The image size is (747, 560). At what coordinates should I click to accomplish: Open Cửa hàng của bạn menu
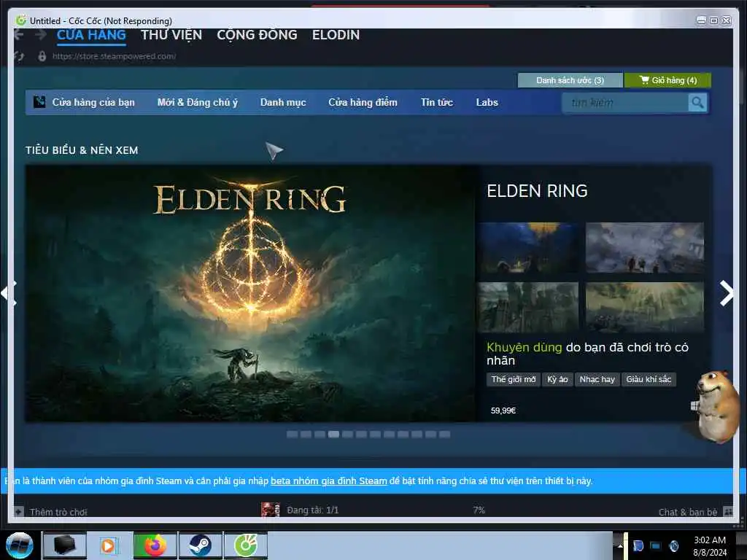pyautogui.click(x=93, y=102)
